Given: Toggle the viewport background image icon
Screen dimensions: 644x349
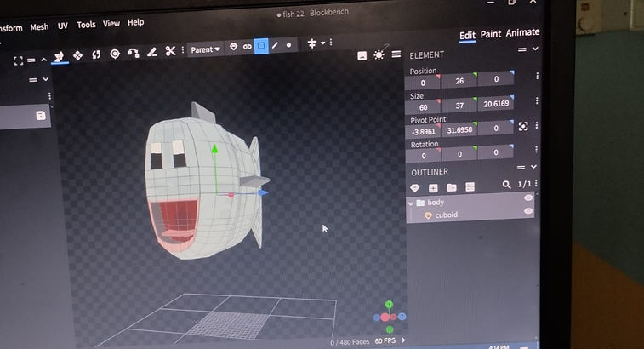Looking at the screenshot, I should pos(362,56).
